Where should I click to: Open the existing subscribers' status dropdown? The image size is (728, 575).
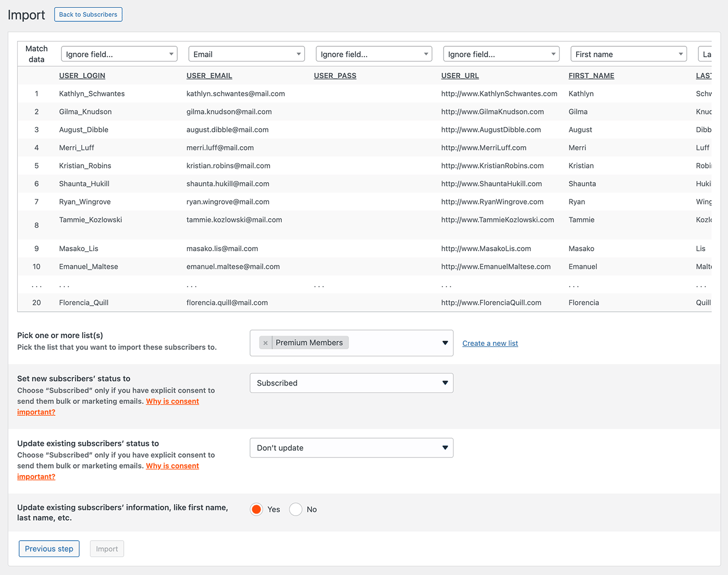[x=351, y=448]
